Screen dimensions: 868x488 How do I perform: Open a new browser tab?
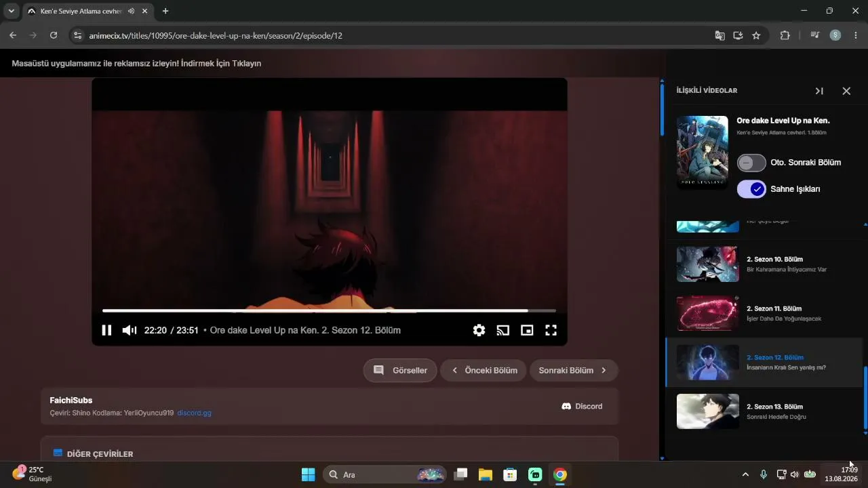click(165, 11)
